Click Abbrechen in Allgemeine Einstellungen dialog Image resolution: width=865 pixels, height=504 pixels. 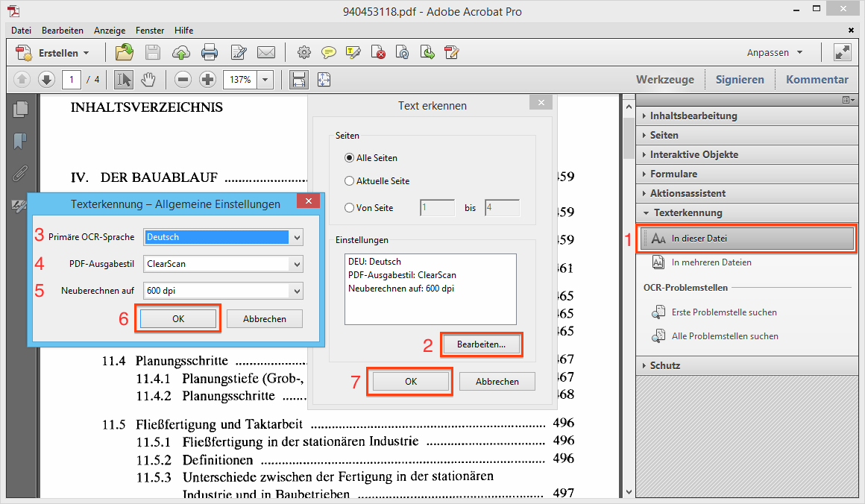click(x=265, y=318)
